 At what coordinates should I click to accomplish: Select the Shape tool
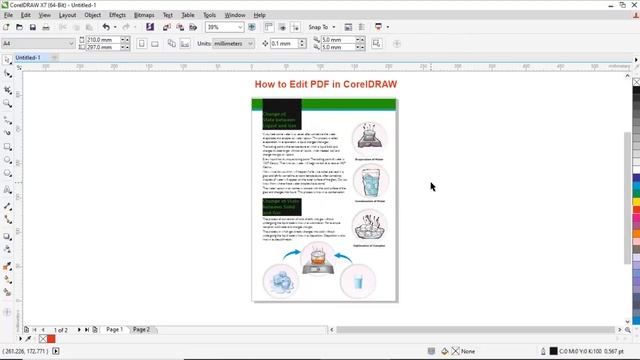coord(7,74)
